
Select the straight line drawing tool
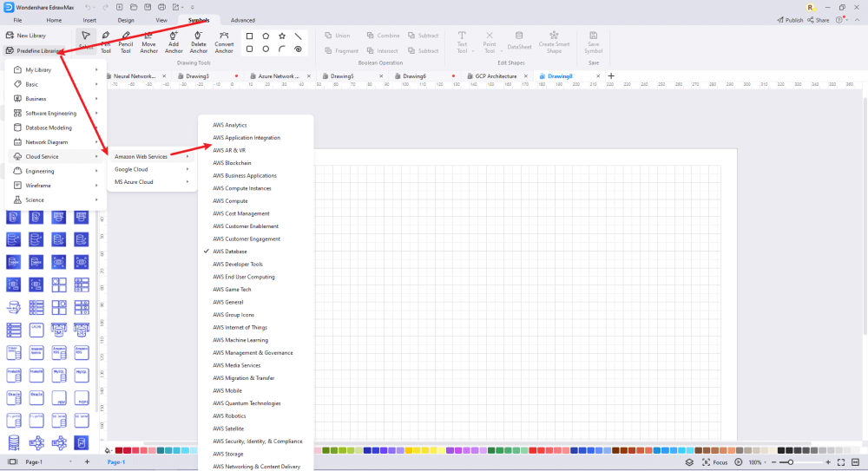pos(298,36)
